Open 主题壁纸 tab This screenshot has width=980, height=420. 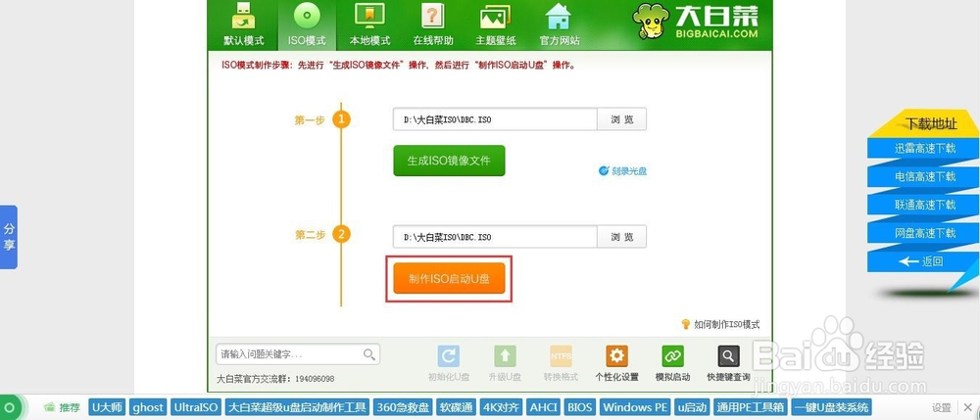496,24
